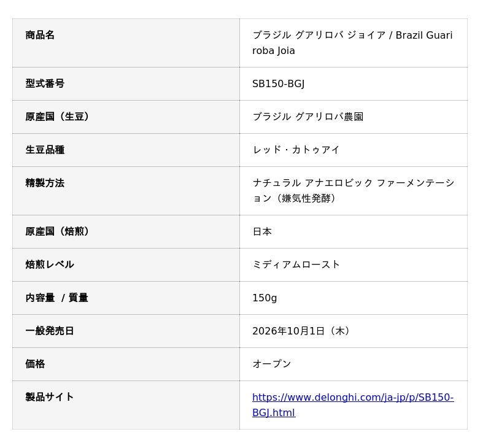Click the 型式番号 label cell
Screen dimensions: 491x448
tap(126, 83)
